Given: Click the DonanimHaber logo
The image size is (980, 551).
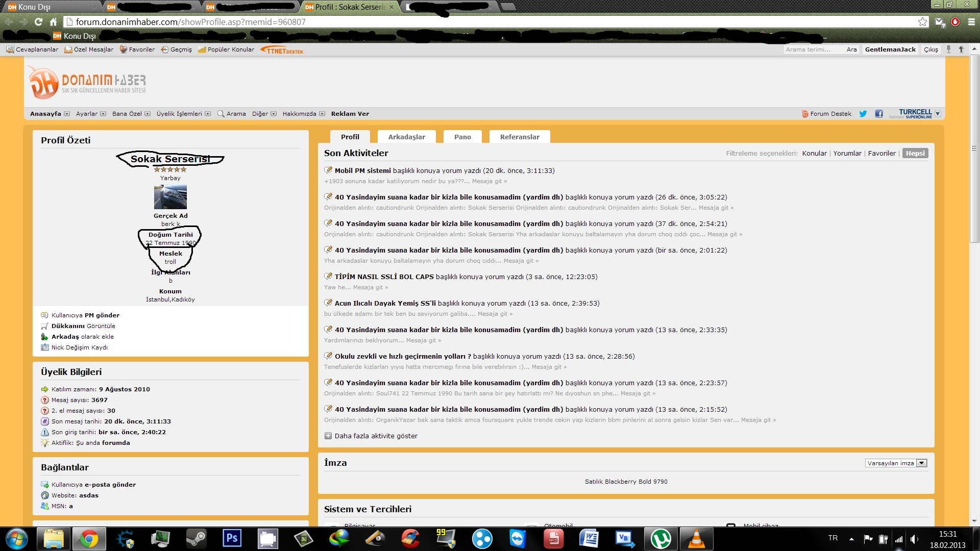Looking at the screenshot, I should pos(87,82).
